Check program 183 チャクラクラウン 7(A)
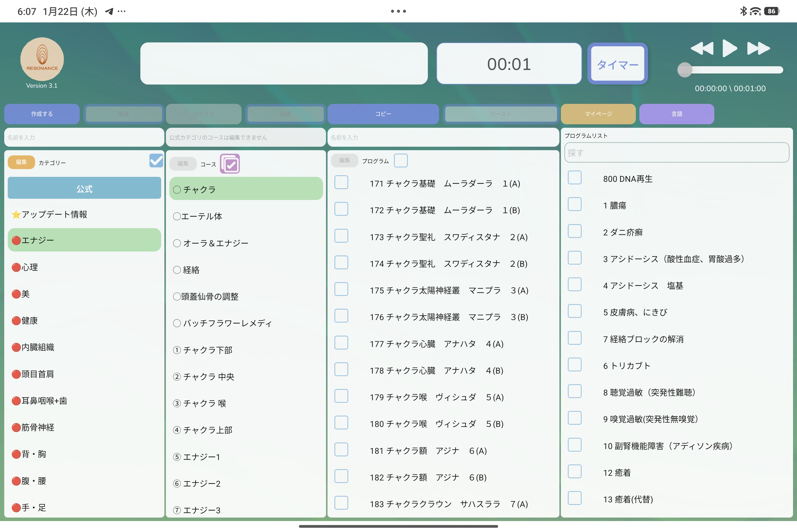Screen dimensions: 797x532 [x=341, y=503]
